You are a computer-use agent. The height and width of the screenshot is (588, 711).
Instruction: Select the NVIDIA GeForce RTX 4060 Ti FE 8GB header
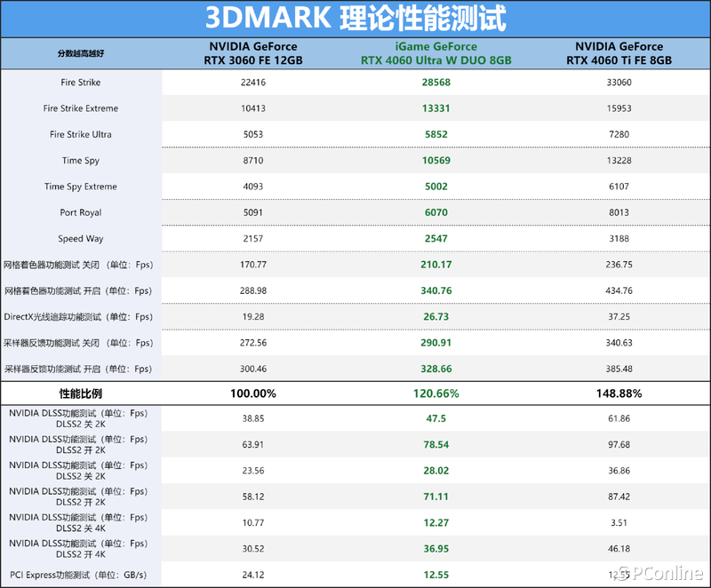(619, 53)
